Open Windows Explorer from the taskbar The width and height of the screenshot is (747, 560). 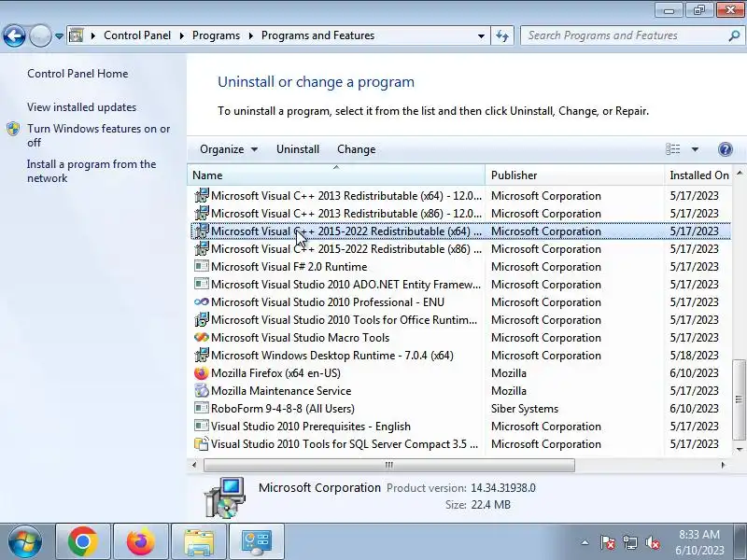199,541
